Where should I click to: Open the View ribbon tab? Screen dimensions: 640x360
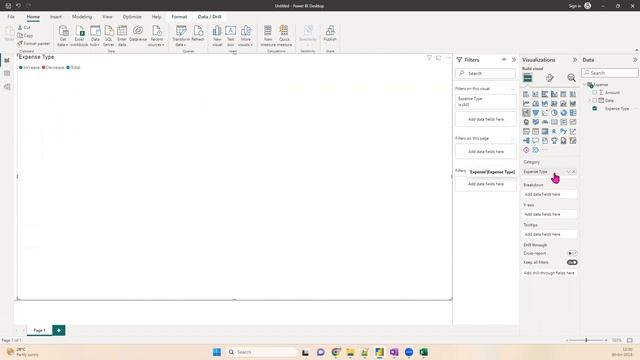click(107, 17)
